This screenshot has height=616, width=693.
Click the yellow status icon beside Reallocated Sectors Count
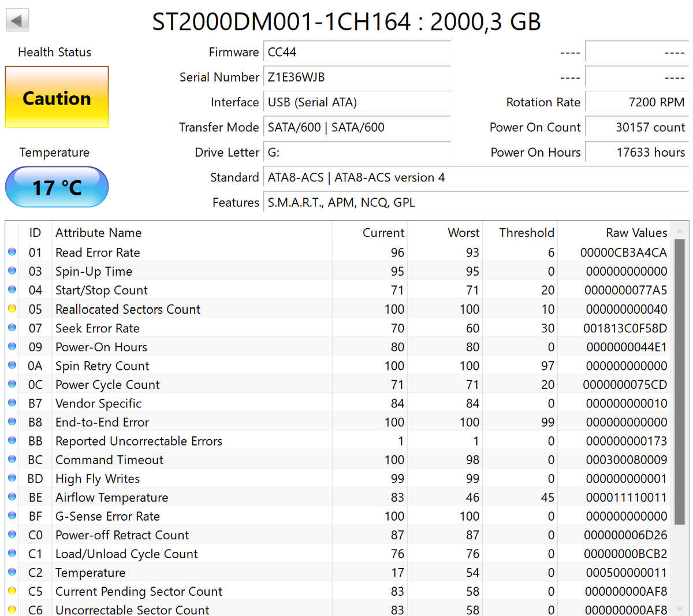pos(12,308)
